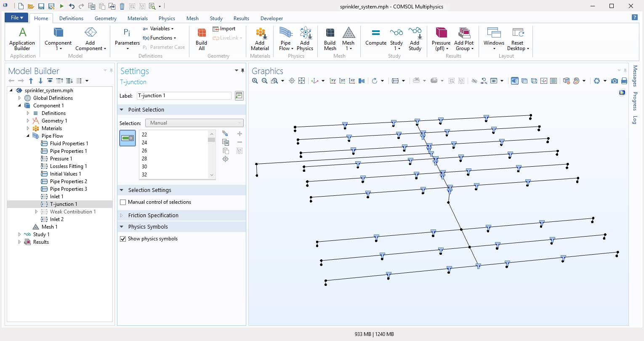Click the Import geometry button
The height and width of the screenshot is (341, 644).
click(224, 29)
